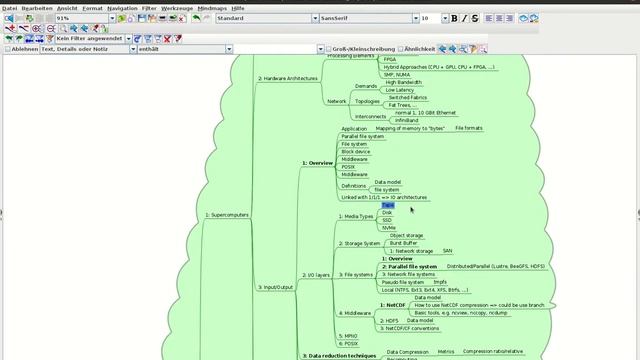Select the 1: Media Types node

pyautogui.click(x=356, y=216)
